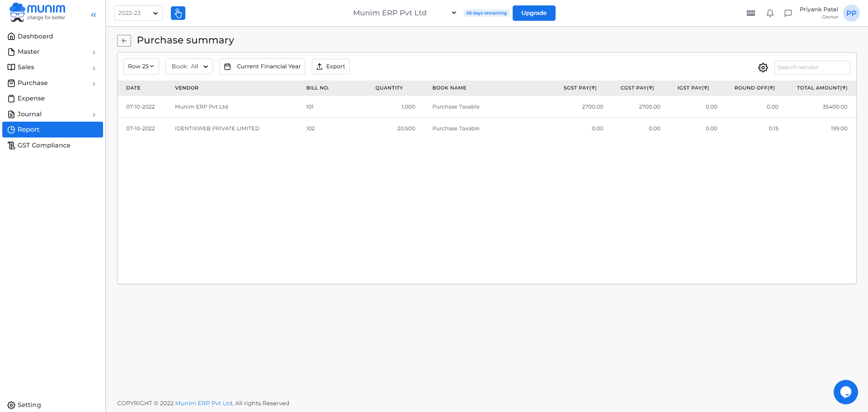This screenshot has height=412, width=868.
Task: Open the Munim ERP Pvt Ltd company dropdown
Action: (405, 13)
